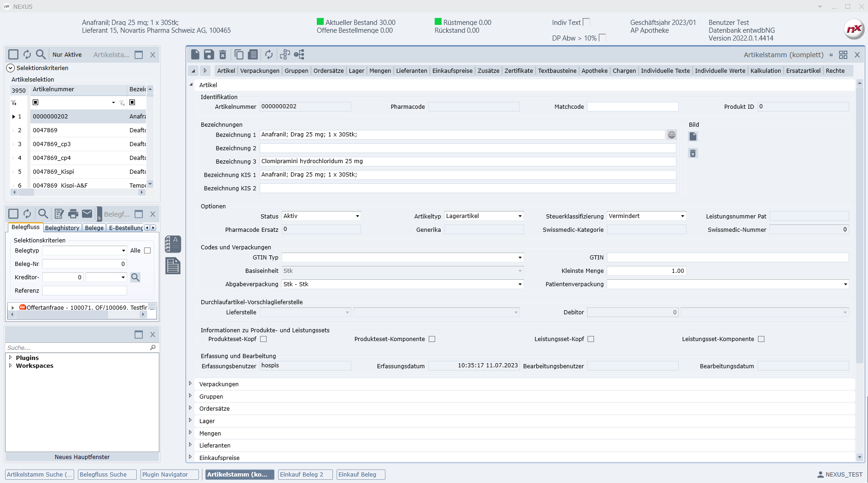Click the NEXUS nX logo
The height and width of the screenshot is (483, 868).
point(854,29)
